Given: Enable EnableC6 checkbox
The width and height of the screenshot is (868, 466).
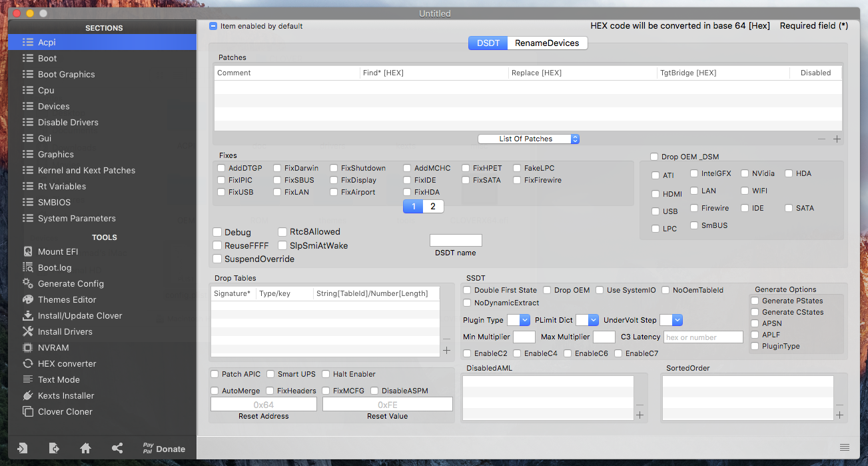Looking at the screenshot, I should [x=568, y=353].
